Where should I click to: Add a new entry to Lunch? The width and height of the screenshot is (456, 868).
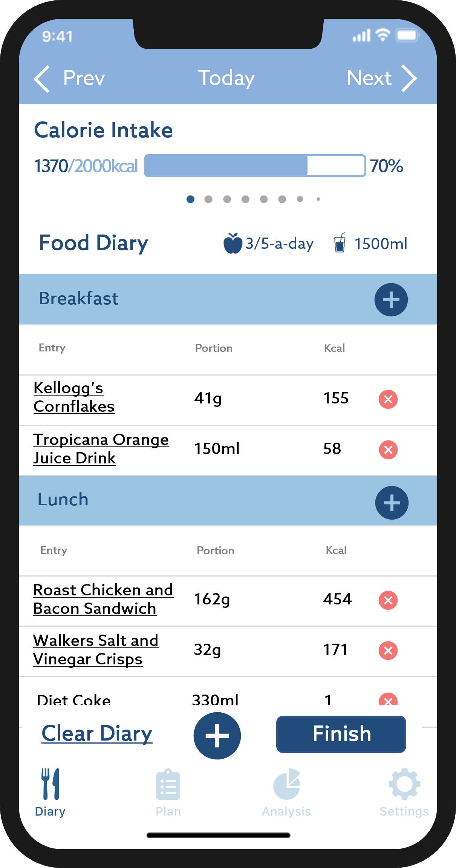[392, 503]
